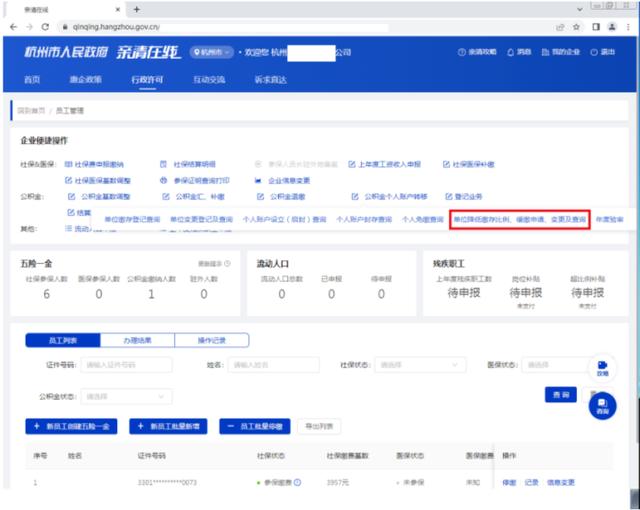Open 社保费申报缴纳 quick action
Viewport: 640px width, 510px height.
pyautogui.click(x=94, y=164)
